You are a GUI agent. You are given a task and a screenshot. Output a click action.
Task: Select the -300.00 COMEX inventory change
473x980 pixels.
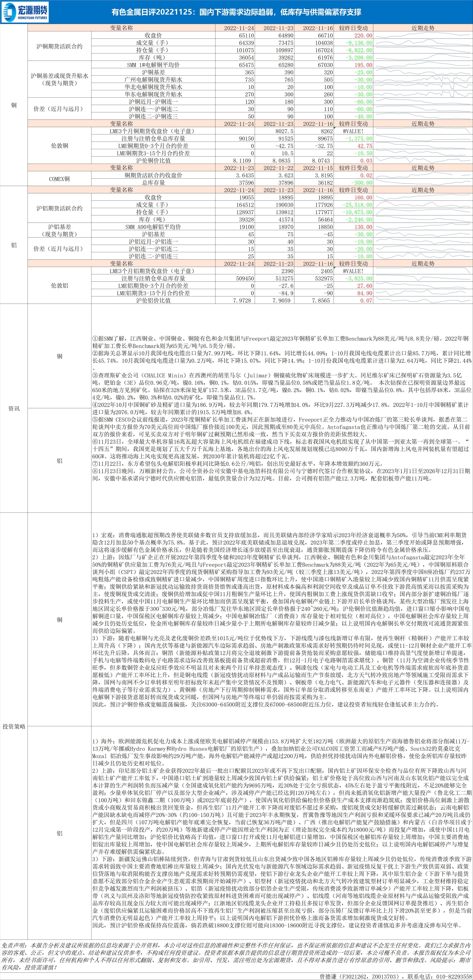362,183
